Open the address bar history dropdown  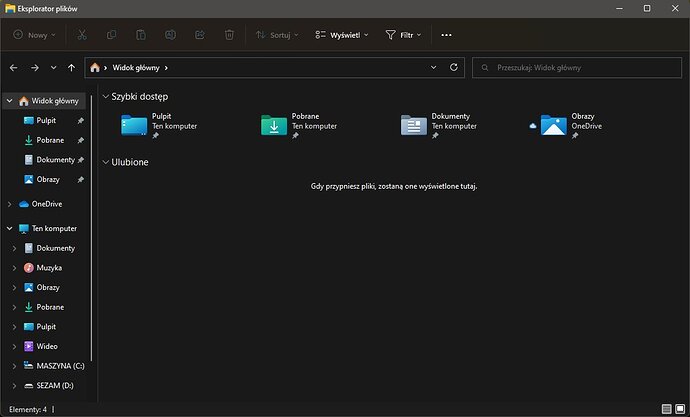433,68
